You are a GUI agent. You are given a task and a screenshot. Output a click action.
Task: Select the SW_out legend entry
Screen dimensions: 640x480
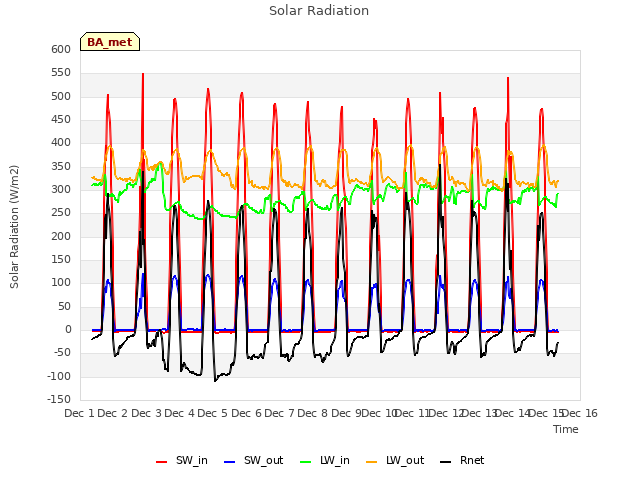[x=253, y=460]
